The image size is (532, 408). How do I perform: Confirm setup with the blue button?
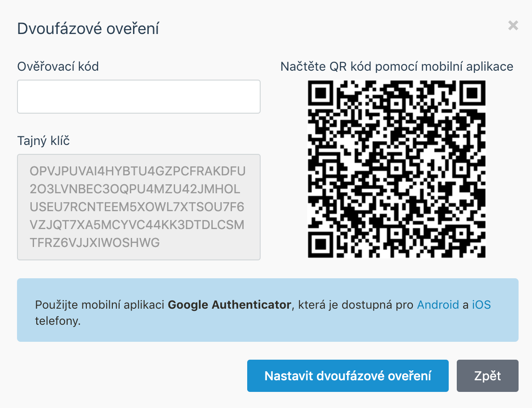(348, 376)
